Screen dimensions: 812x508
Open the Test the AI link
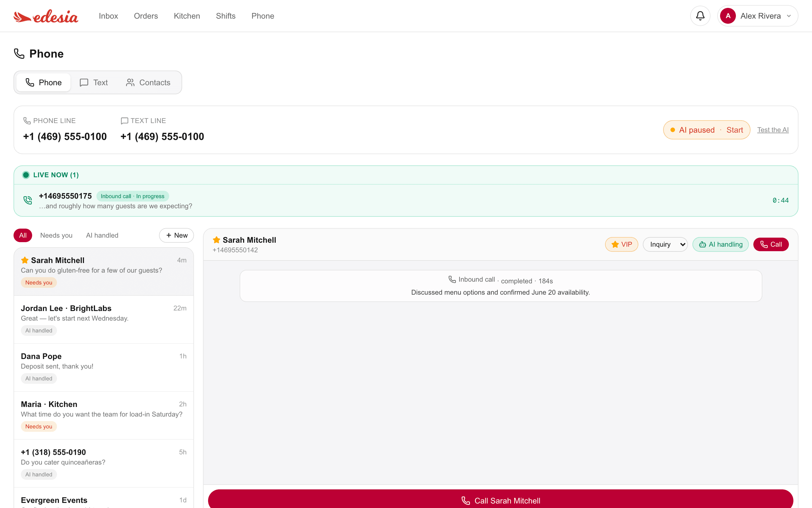(773, 130)
